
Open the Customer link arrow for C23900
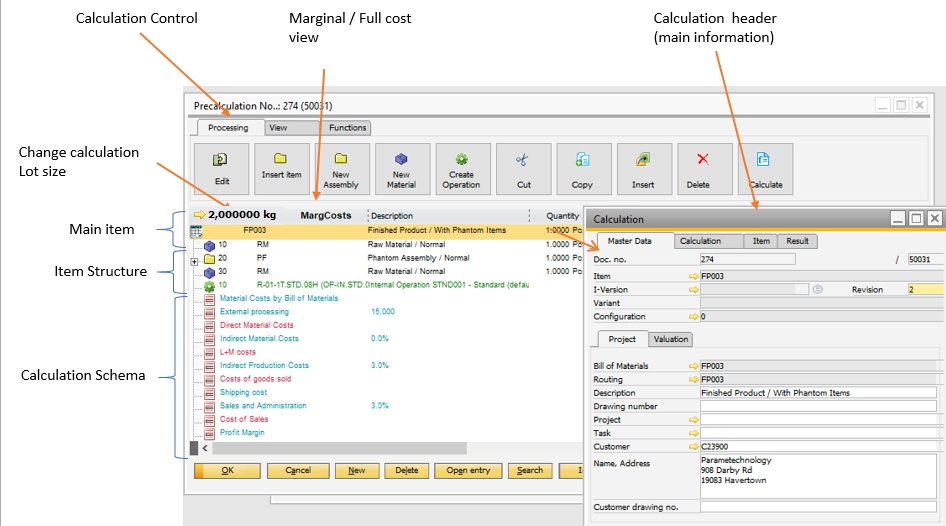pyautogui.click(x=693, y=446)
